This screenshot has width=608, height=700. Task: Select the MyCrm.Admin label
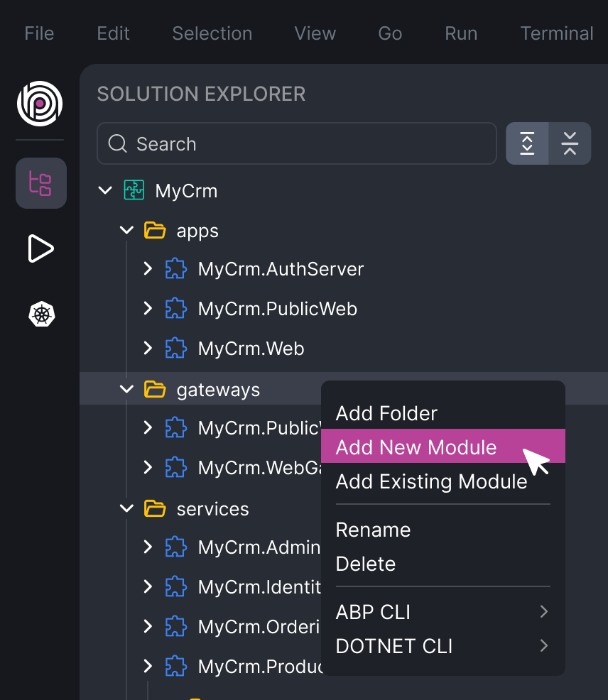coord(259,547)
